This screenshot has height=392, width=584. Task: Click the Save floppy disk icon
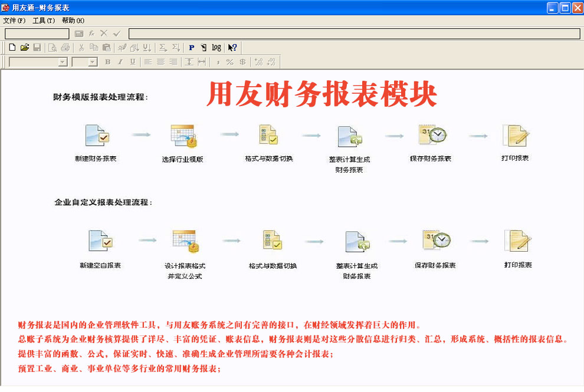pyautogui.click(x=37, y=48)
